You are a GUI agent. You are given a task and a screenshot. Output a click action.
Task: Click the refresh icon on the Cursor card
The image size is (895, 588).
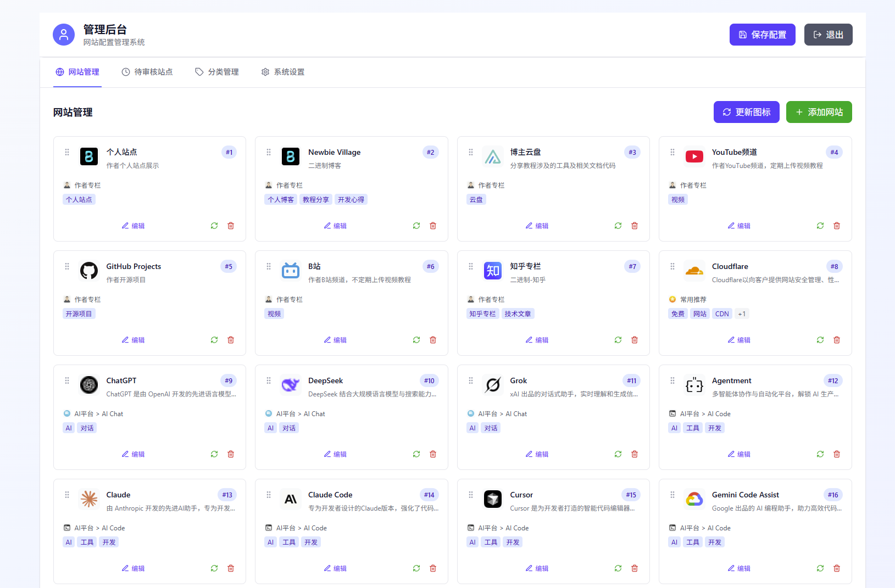pos(618,568)
